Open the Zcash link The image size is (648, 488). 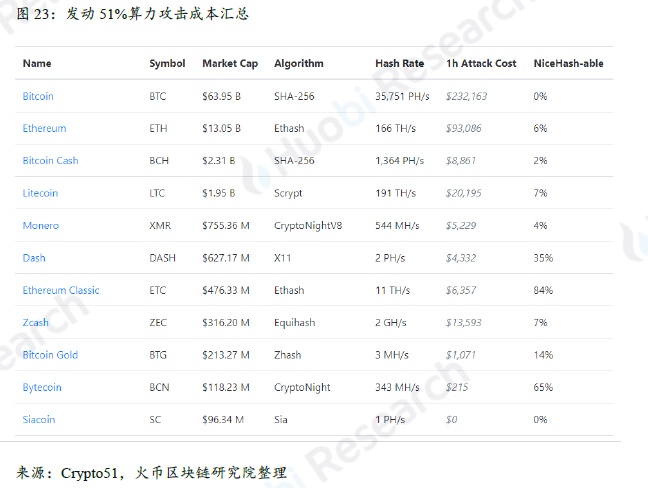tap(36, 322)
